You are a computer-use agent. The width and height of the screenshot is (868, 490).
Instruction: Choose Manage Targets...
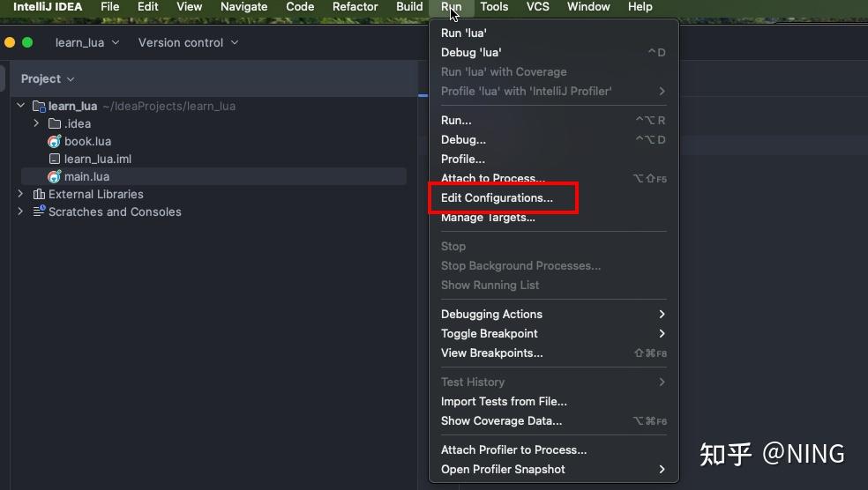pos(554,218)
